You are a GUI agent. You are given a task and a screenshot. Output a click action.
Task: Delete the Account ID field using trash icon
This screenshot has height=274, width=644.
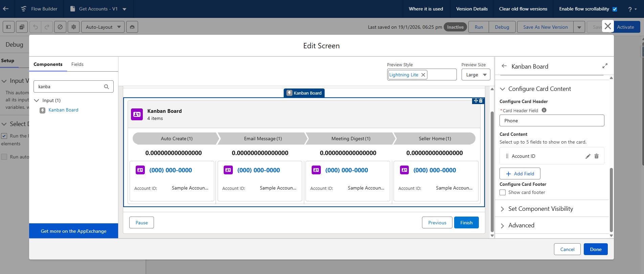pos(597,156)
